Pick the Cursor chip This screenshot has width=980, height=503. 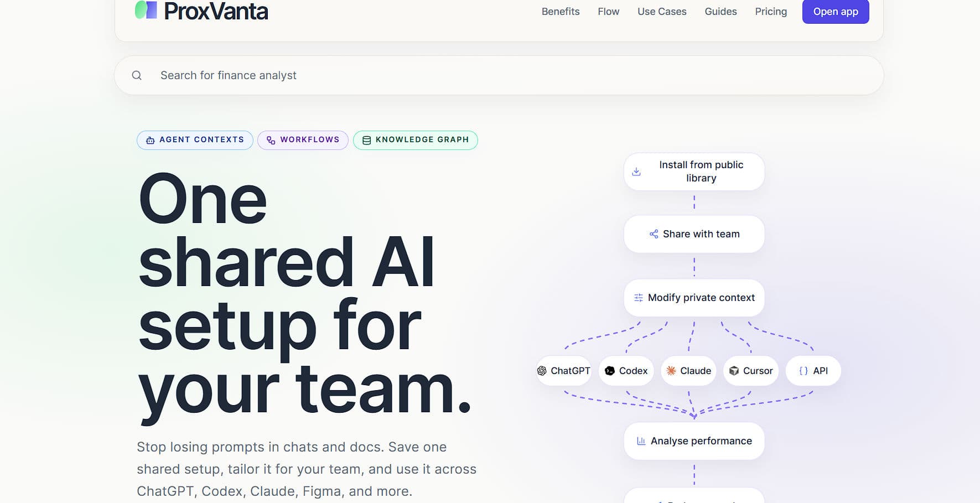tap(751, 371)
